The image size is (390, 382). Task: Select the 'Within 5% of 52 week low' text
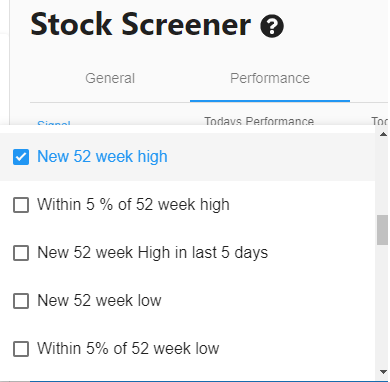(x=128, y=348)
